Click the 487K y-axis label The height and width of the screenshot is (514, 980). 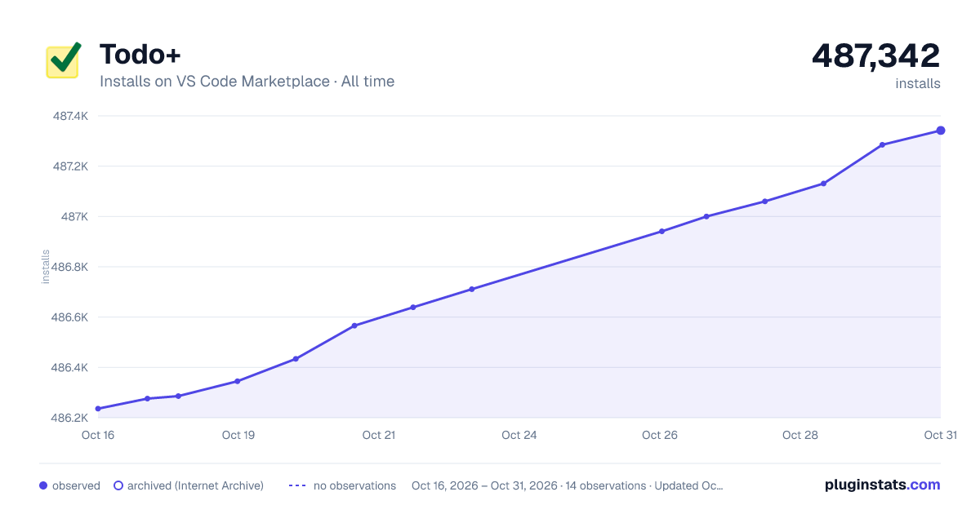point(75,216)
